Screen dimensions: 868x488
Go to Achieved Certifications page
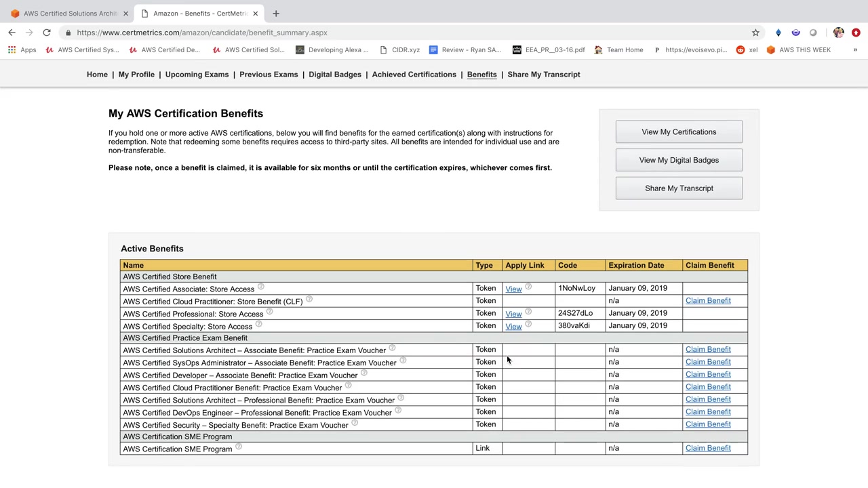(414, 75)
